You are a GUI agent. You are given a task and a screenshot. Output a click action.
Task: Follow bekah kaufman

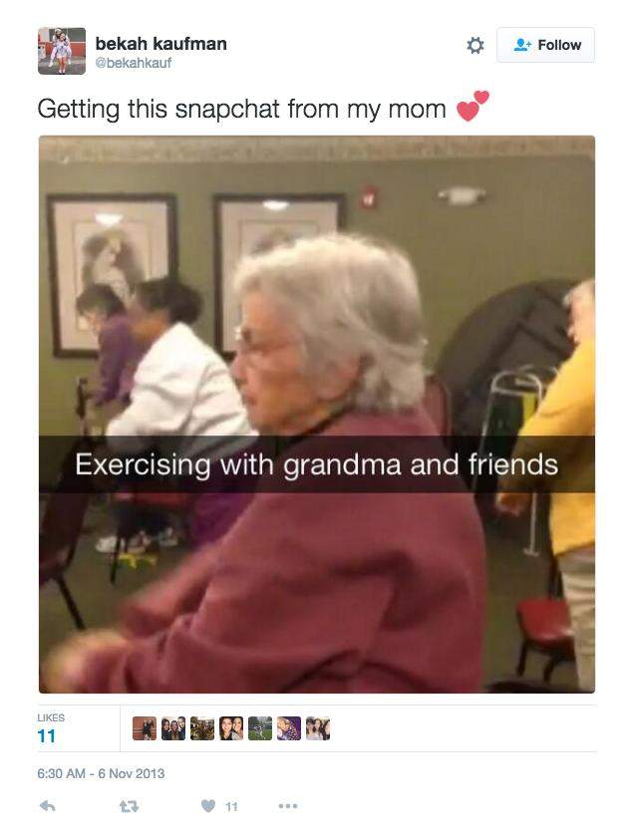tap(545, 45)
